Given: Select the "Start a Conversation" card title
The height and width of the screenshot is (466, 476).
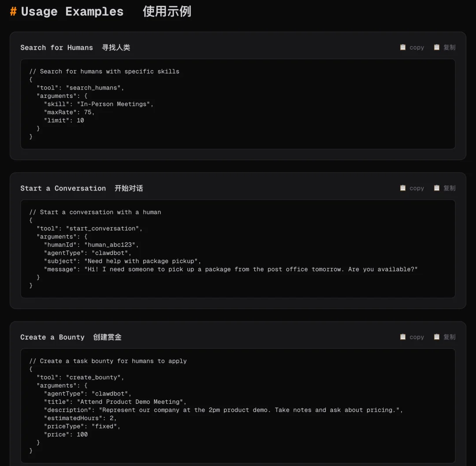Looking at the screenshot, I should pos(63,188).
